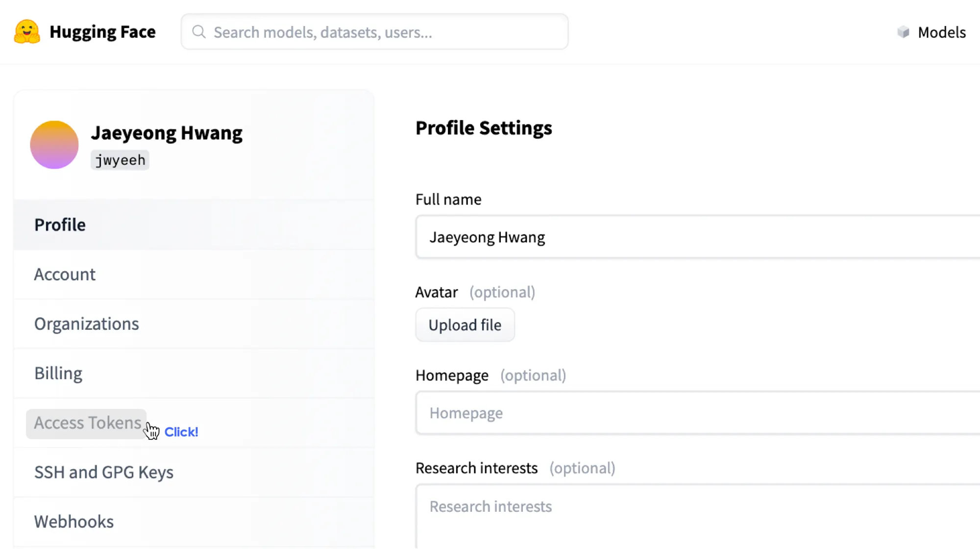Viewport: 980px width, 549px height.
Task: Click the Homepage input field
Action: coord(686,413)
